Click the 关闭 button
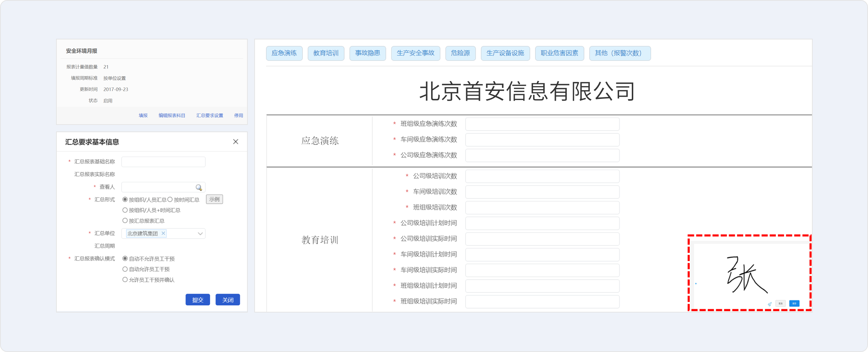 [x=228, y=300]
